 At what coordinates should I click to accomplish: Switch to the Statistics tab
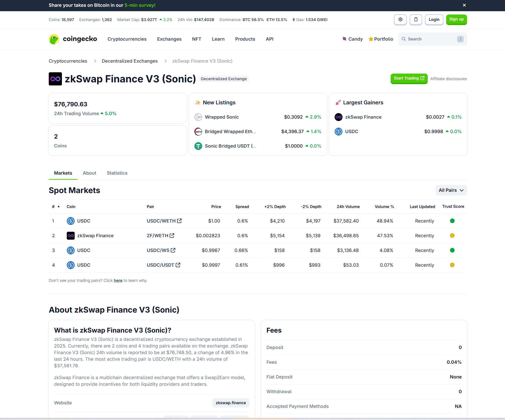click(117, 173)
